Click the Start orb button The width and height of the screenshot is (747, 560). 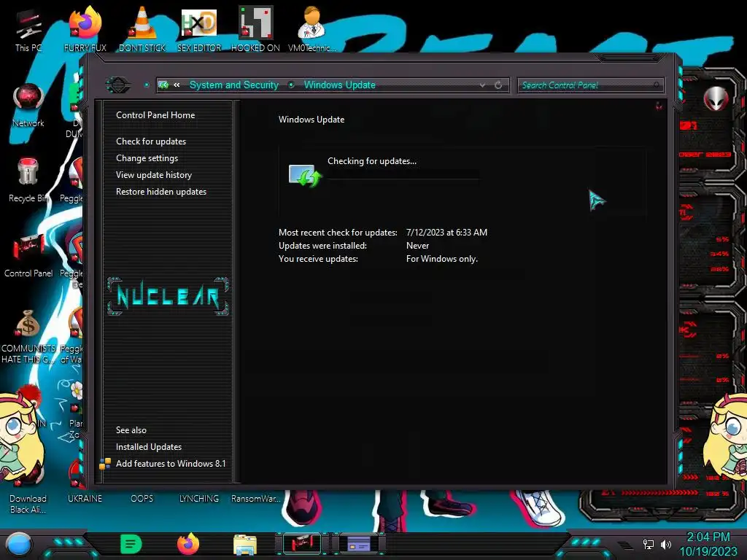click(x=19, y=544)
